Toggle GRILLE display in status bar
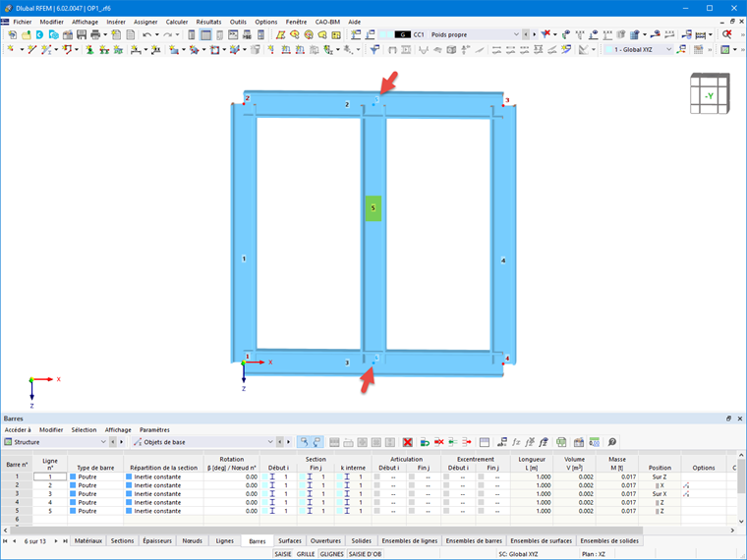 point(306,554)
